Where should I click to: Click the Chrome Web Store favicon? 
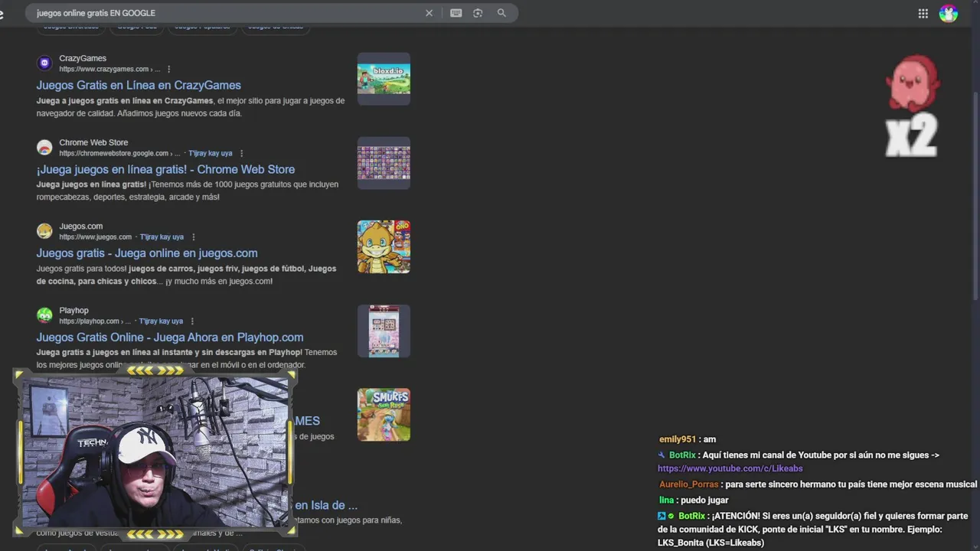[44, 148]
